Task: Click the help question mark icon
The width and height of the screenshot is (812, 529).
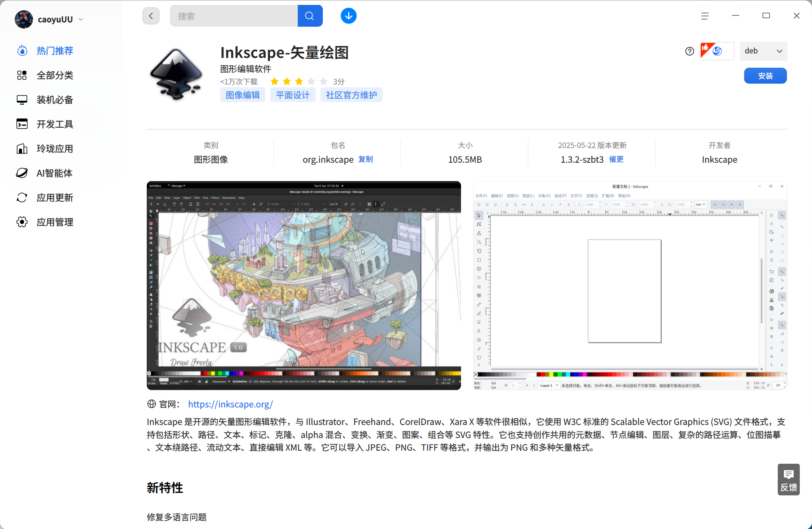Action: coord(689,51)
